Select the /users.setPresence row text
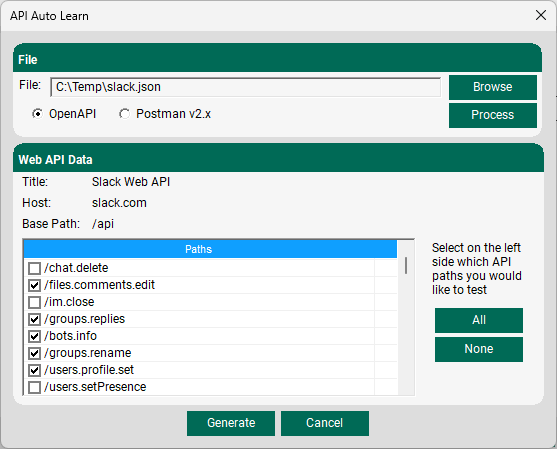This screenshot has width=557, height=449. [95, 387]
